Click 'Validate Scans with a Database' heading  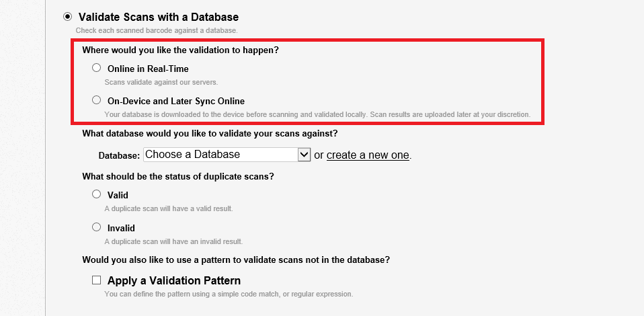click(159, 17)
